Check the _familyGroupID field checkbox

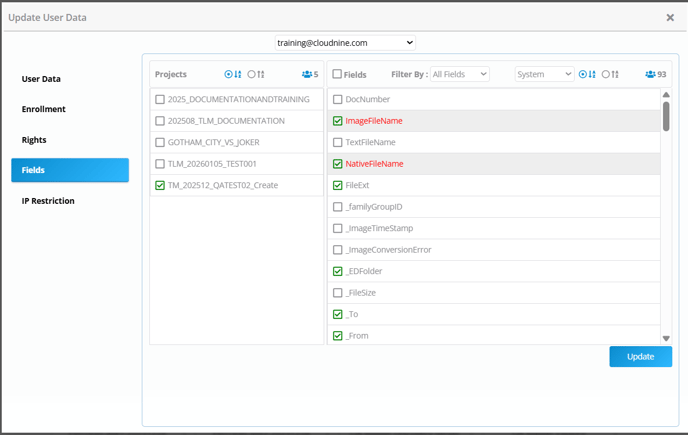pyautogui.click(x=337, y=207)
